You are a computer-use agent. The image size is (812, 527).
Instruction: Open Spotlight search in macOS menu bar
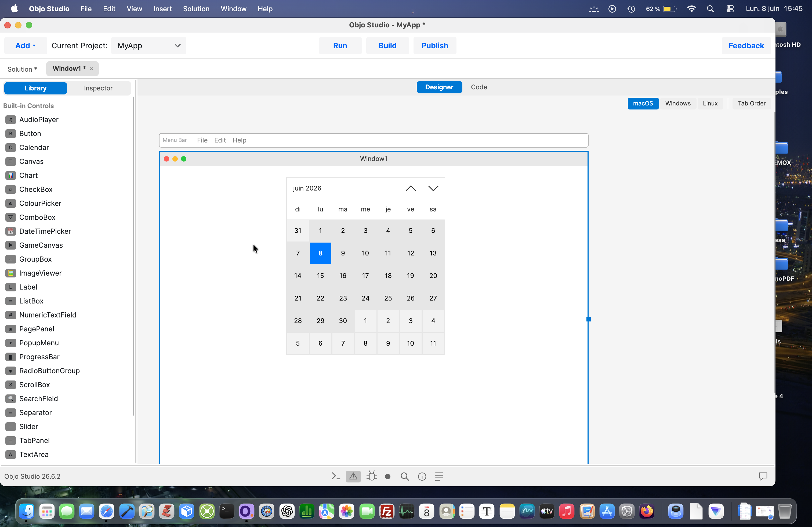pyautogui.click(x=710, y=9)
